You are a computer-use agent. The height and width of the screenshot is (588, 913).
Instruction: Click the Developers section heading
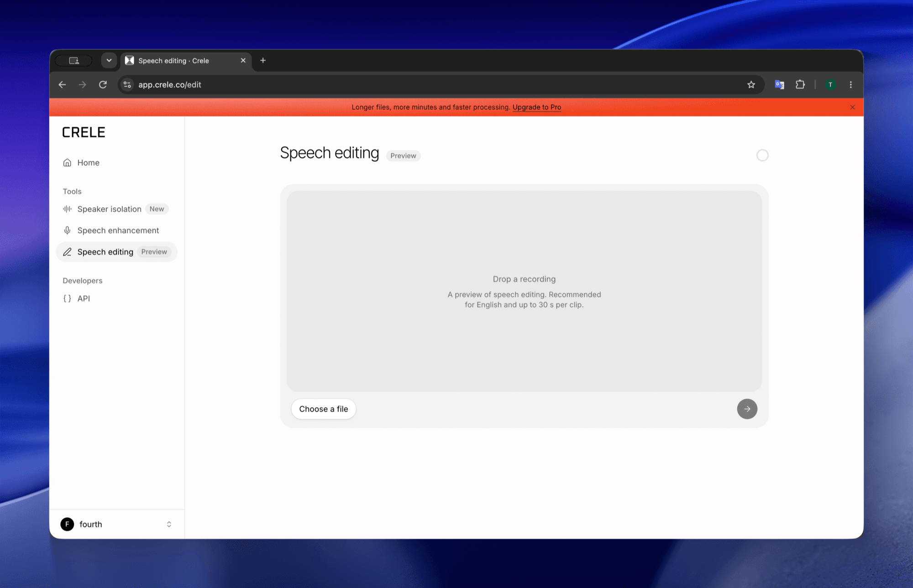tap(83, 281)
